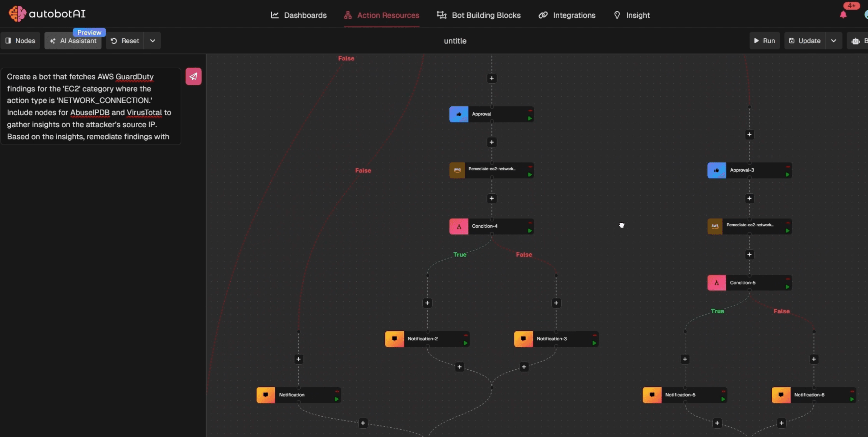Click the red minus on Condition-5 node
This screenshot has width=868, height=437.
coord(788,279)
